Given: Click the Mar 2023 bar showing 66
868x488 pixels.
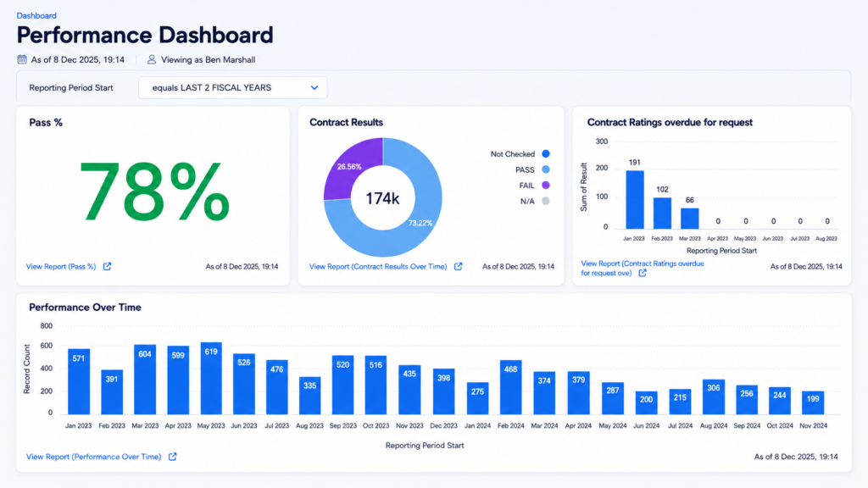Looking at the screenshot, I should tap(690, 219).
